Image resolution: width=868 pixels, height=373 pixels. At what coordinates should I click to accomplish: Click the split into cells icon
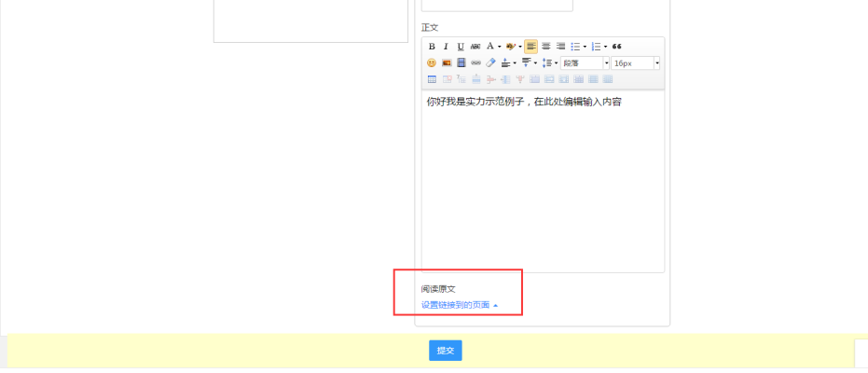578,79
